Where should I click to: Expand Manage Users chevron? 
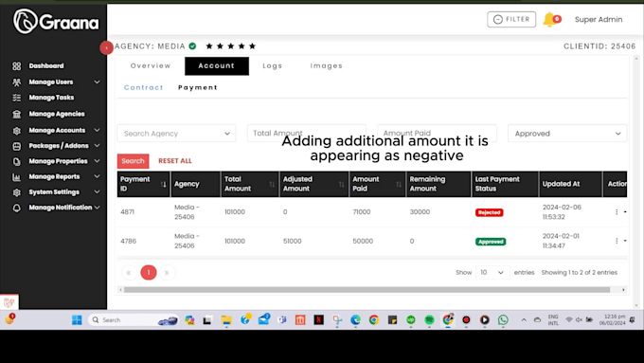click(x=97, y=82)
